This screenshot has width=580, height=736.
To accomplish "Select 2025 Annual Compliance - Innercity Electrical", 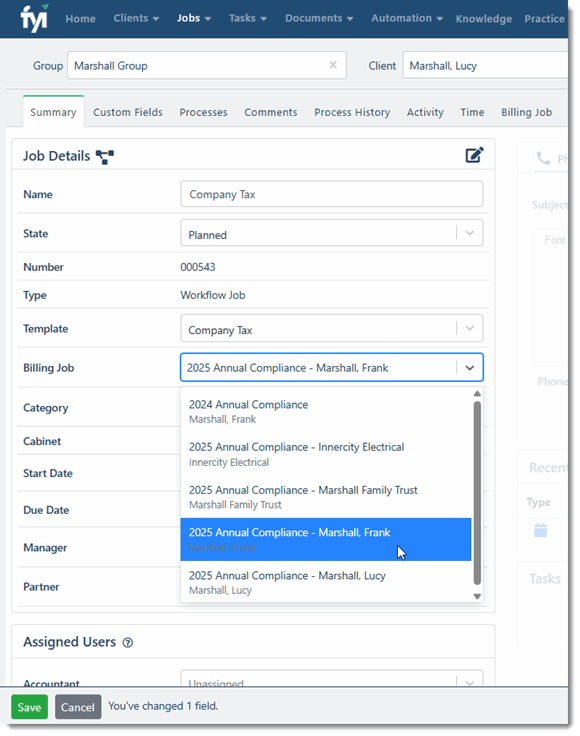I will click(x=326, y=454).
